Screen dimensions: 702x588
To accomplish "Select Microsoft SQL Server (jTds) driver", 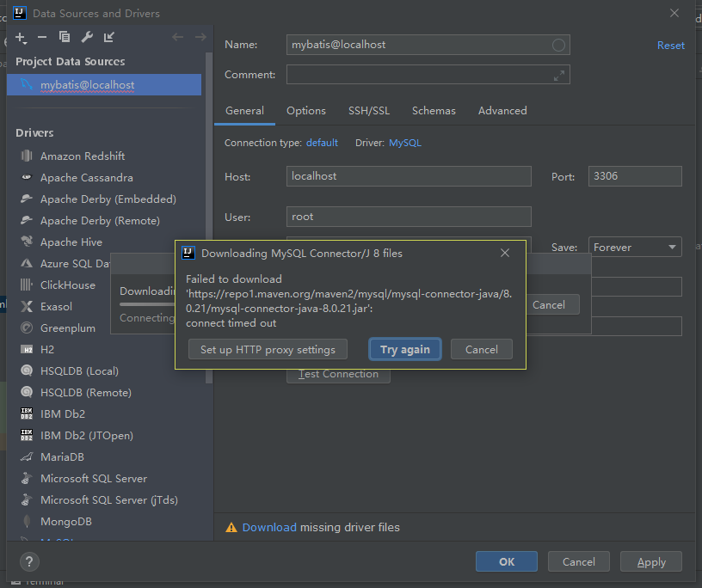I will point(108,499).
